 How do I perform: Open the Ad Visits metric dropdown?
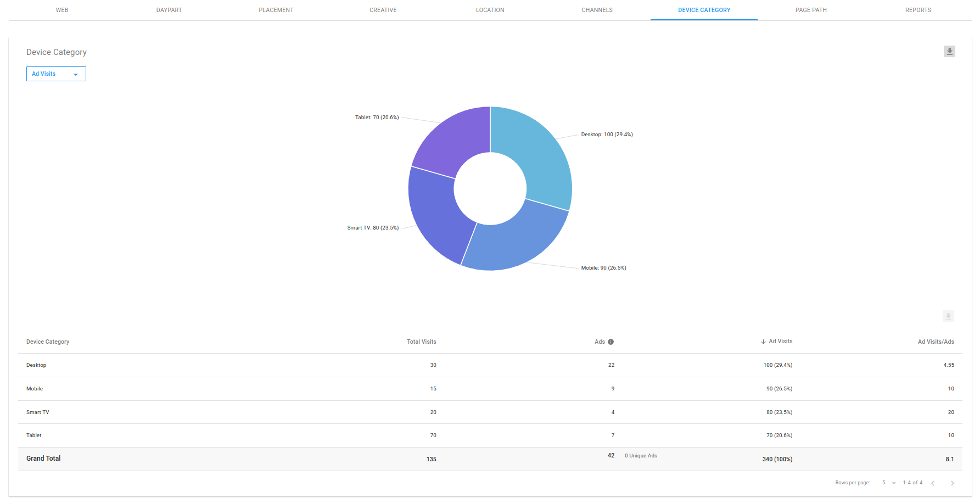56,74
